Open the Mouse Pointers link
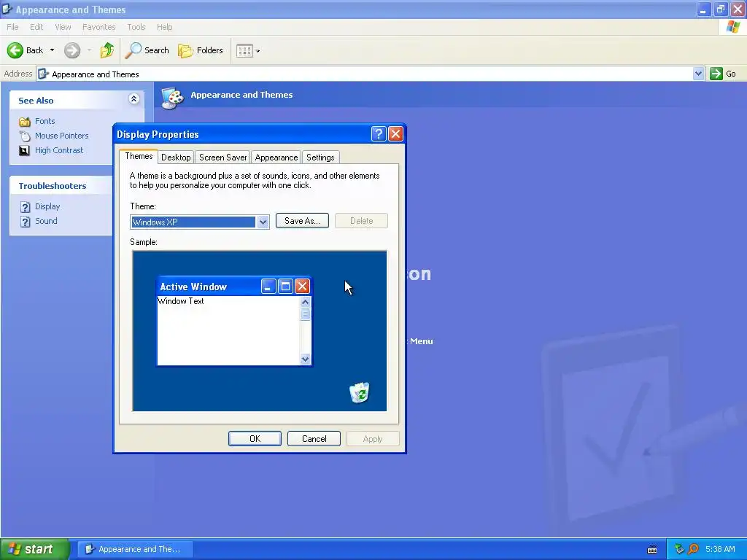The width and height of the screenshot is (747, 560). point(61,136)
